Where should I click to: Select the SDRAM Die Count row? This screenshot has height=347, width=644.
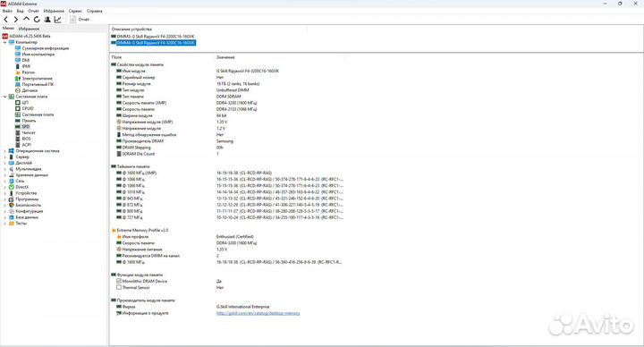click(139, 154)
